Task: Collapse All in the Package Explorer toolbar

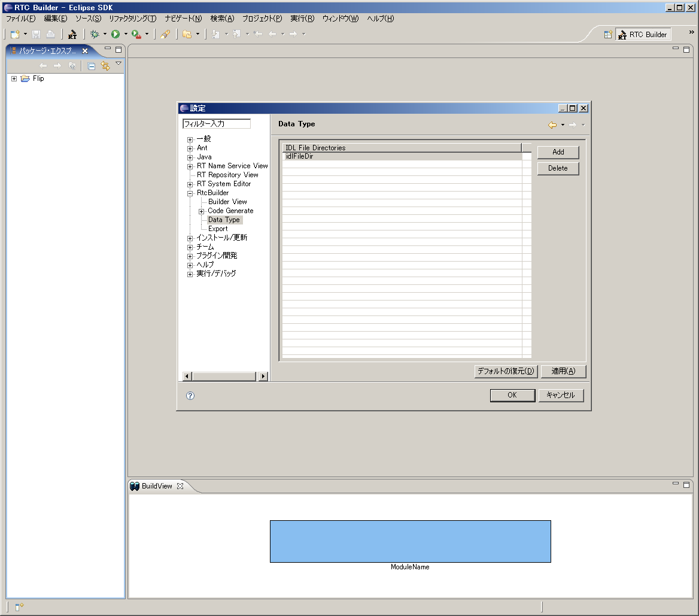Action: point(90,66)
